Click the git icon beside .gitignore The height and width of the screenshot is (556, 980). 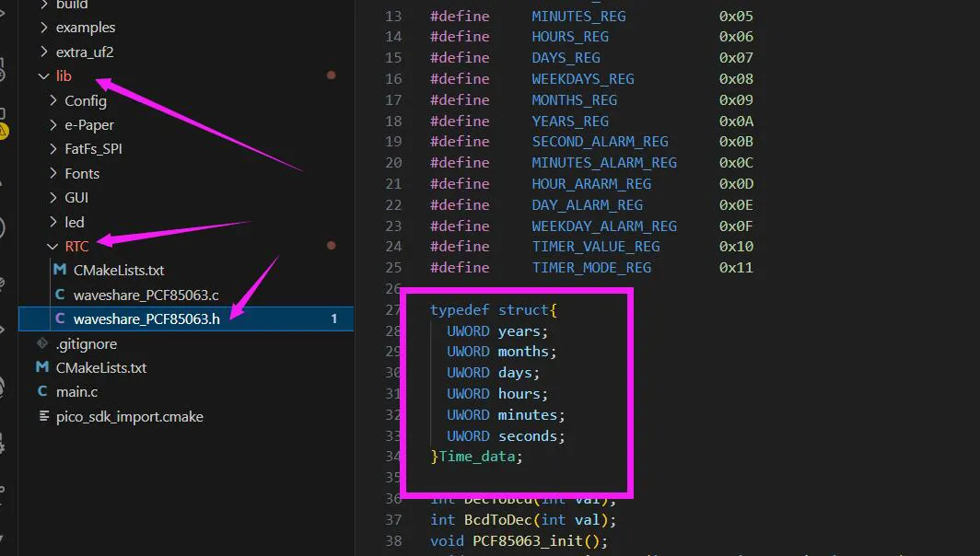[42, 343]
